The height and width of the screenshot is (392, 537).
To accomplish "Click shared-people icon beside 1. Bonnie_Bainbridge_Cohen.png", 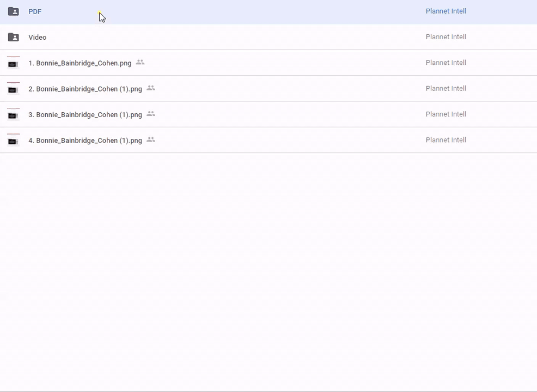I will click(140, 63).
